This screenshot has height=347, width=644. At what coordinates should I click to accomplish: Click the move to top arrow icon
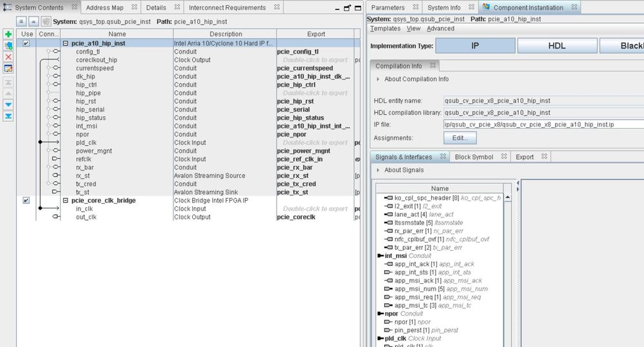click(8, 82)
